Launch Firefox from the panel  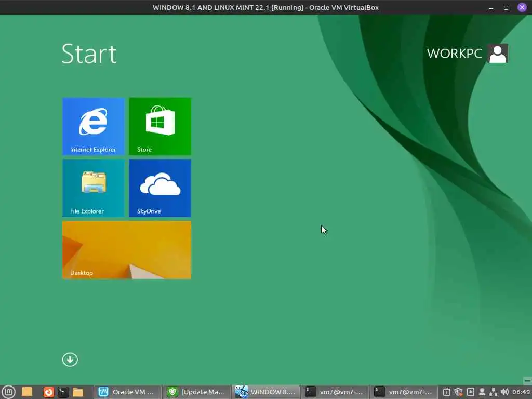[x=48, y=392]
